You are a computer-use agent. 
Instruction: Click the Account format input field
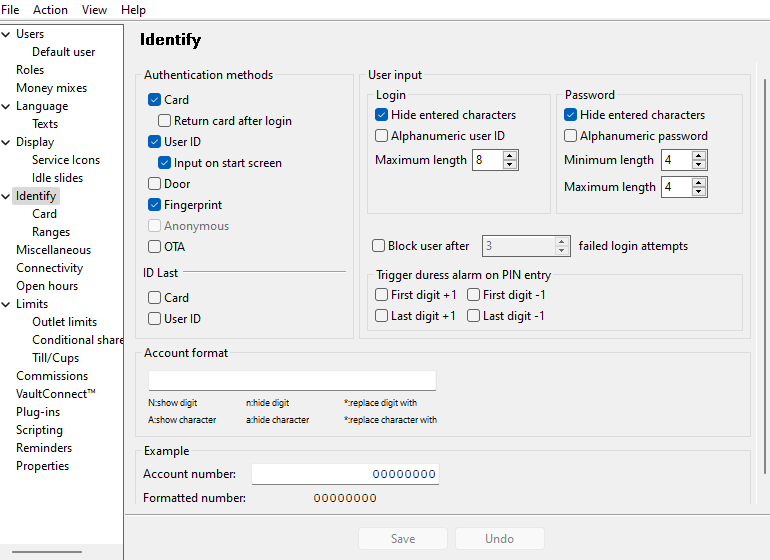(292, 380)
